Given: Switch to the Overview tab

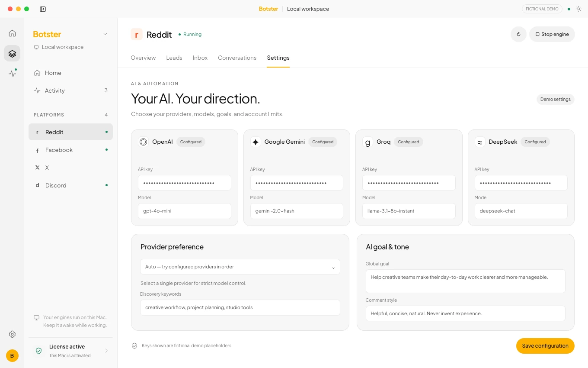Looking at the screenshot, I should (x=143, y=58).
